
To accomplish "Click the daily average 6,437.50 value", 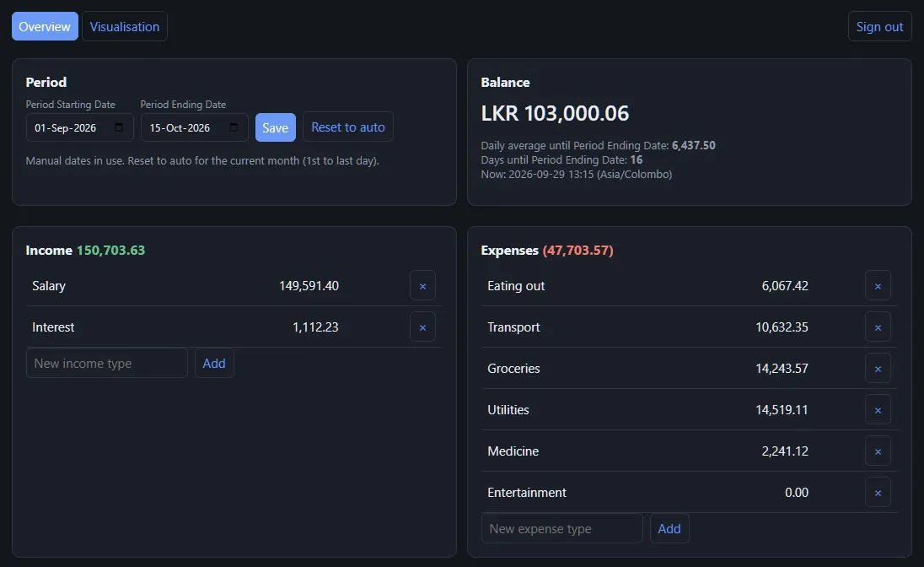I will tap(694, 145).
